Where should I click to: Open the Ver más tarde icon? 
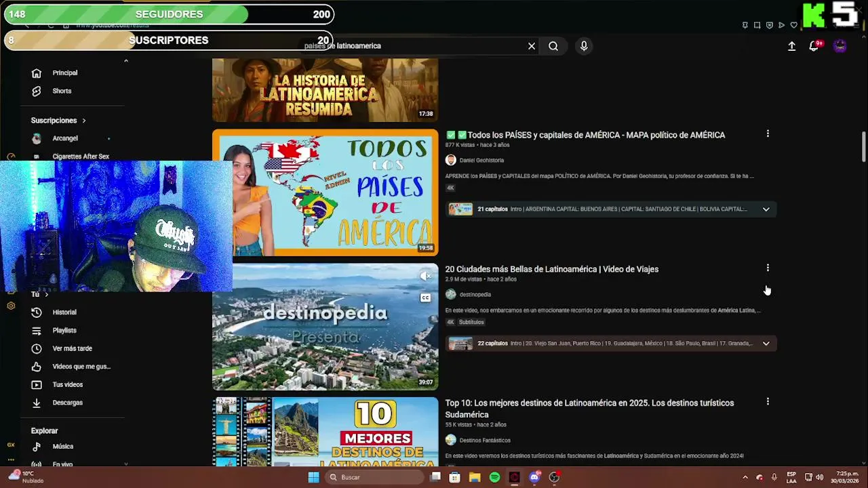click(x=37, y=348)
